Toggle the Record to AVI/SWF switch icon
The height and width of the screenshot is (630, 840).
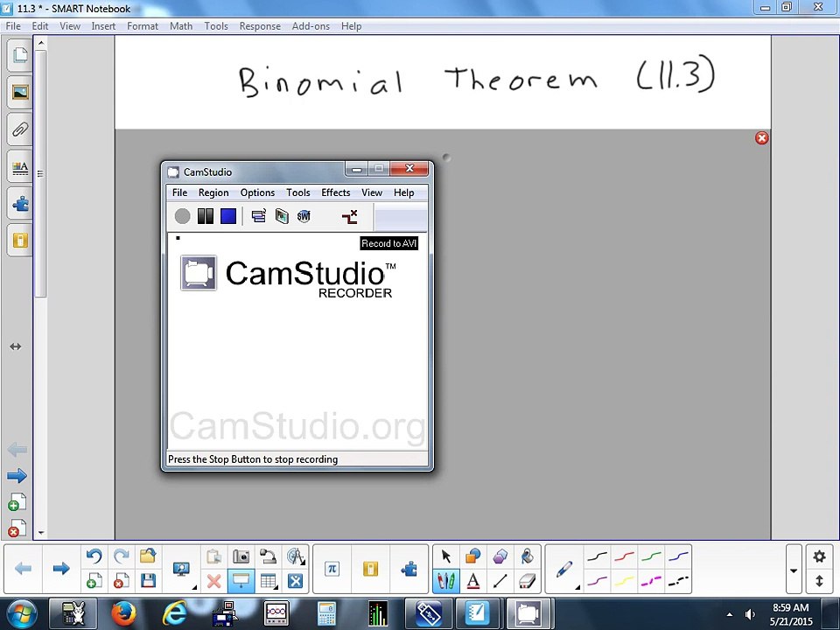[349, 216]
